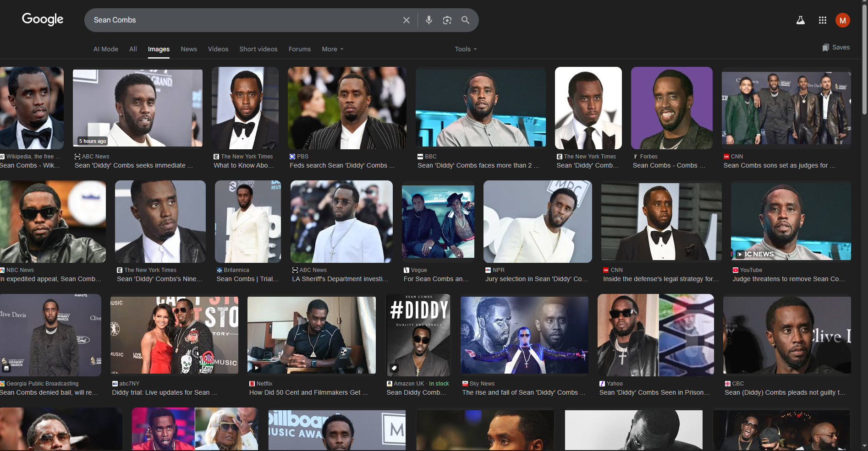Screen dimensions: 868x451
Task: Switch to the Videos tab
Action: click(x=218, y=49)
